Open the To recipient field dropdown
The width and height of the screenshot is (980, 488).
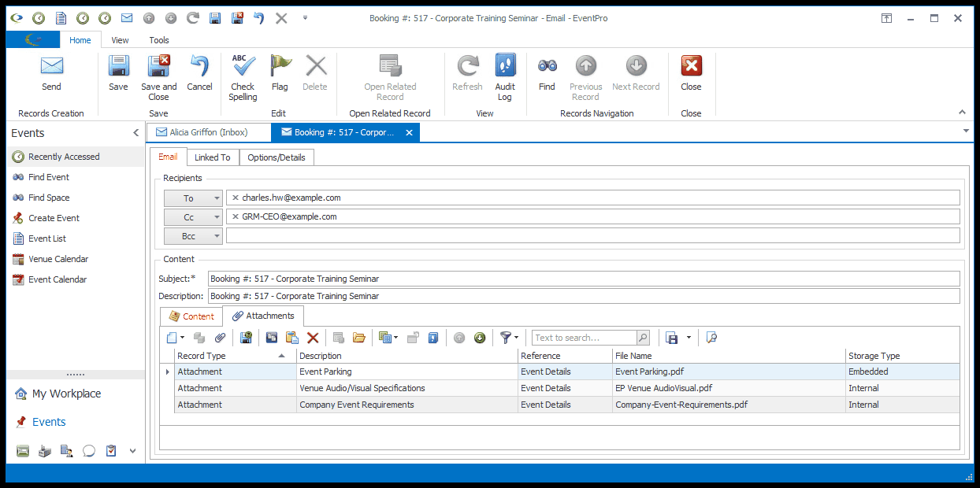tap(217, 198)
